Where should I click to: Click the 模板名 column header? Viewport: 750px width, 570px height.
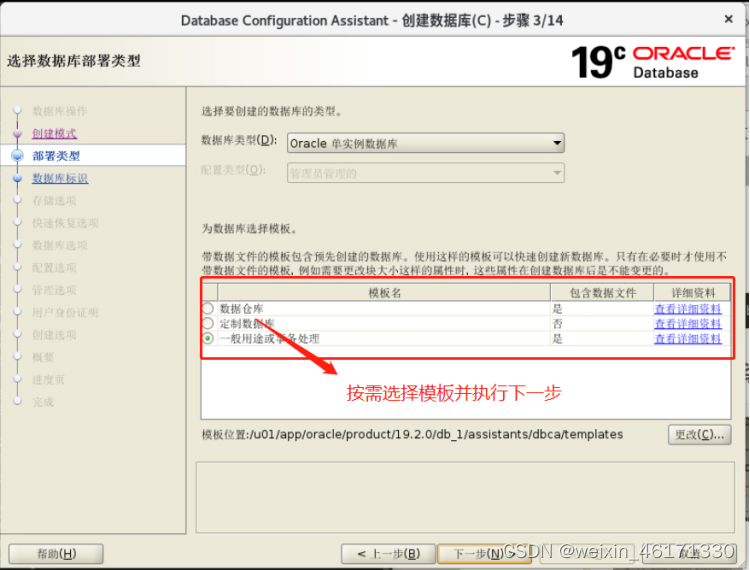point(384,293)
